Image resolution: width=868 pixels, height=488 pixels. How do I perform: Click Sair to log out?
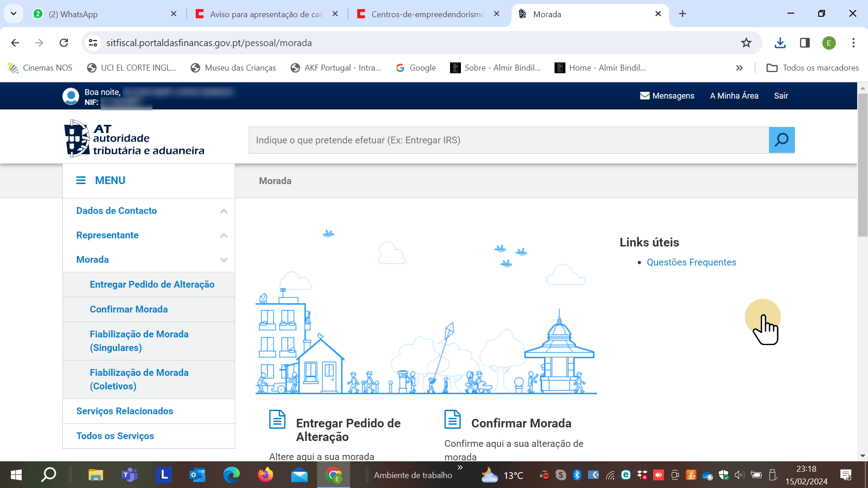click(781, 96)
